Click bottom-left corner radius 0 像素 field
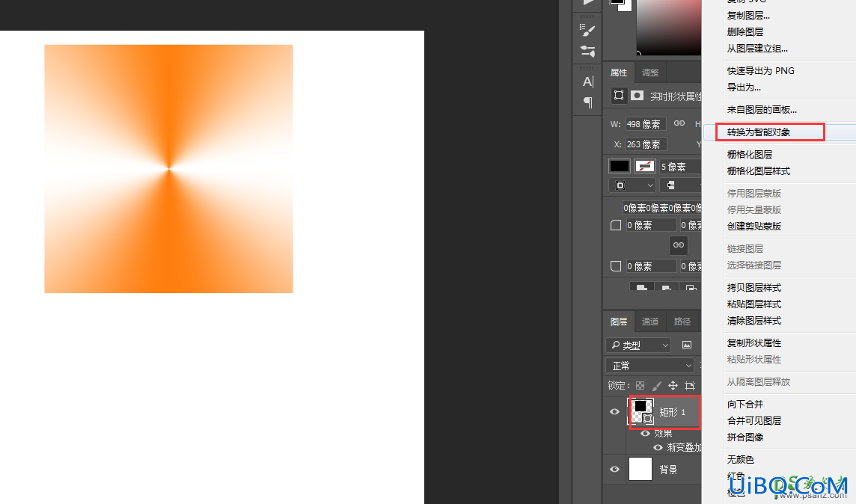 click(651, 266)
